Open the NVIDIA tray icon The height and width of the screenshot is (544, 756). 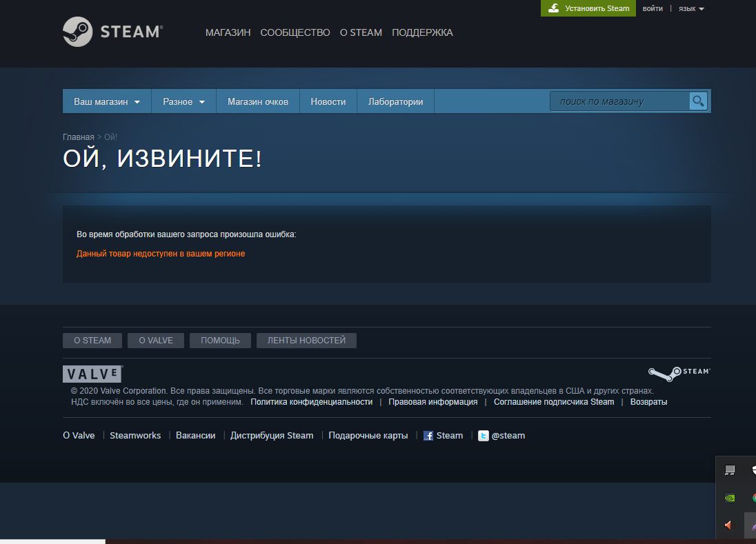(x=730, y=498)
